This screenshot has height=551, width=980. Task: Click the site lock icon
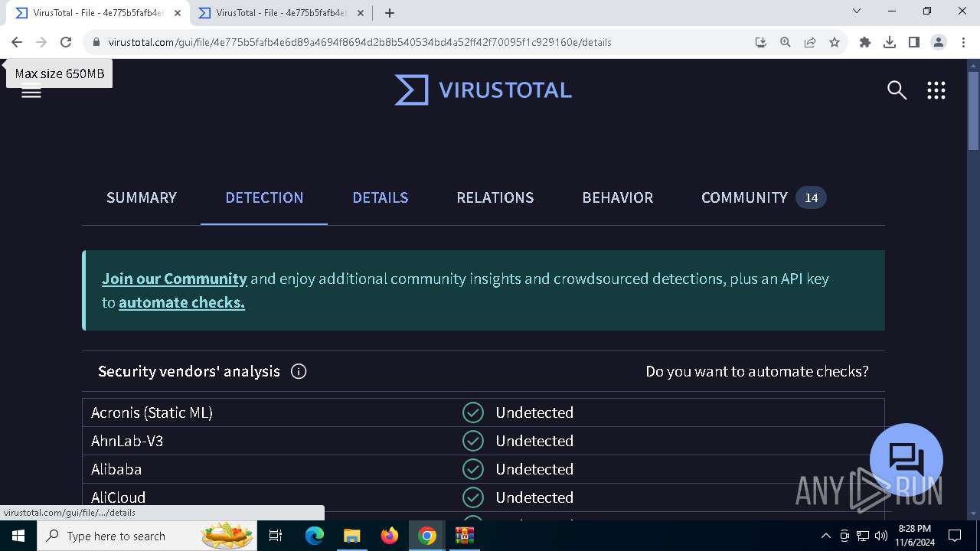click(x=96, y=43)
